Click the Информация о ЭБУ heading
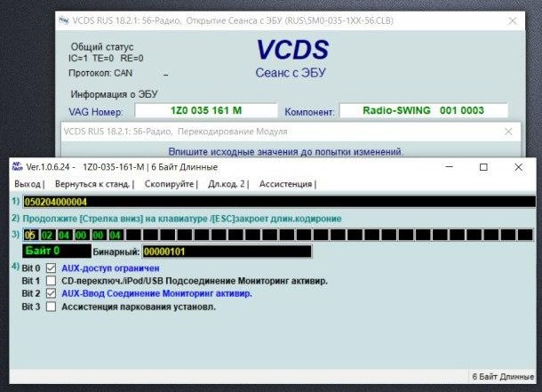 point(114,94)
